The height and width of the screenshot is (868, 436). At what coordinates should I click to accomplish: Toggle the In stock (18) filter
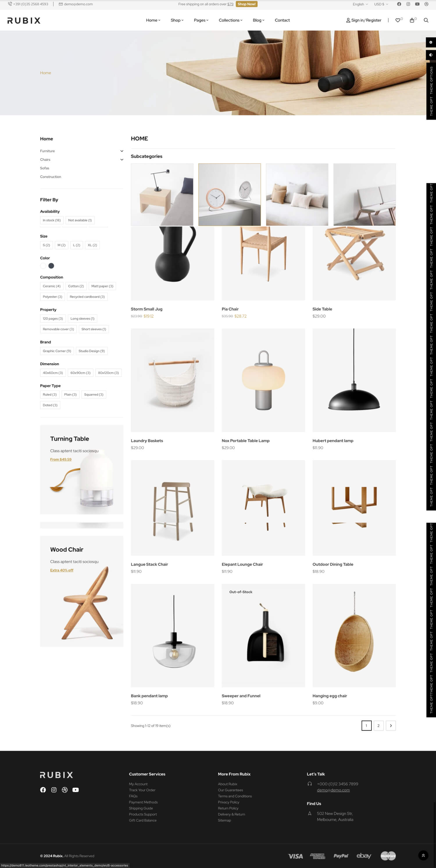click(51, 220)
